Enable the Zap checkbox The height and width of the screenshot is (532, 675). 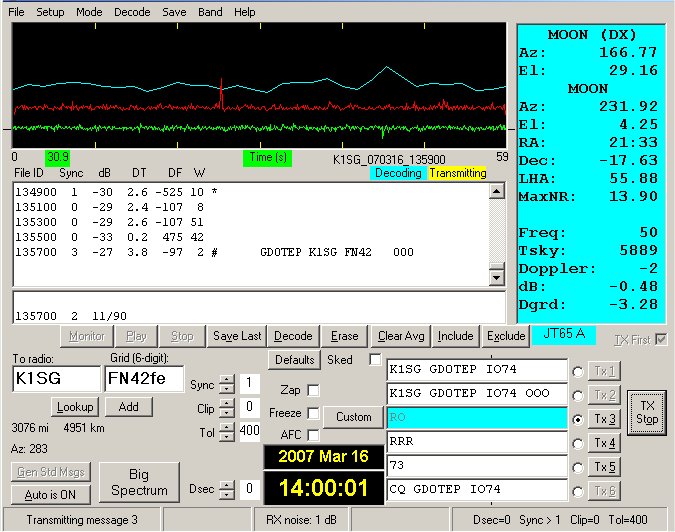point(313,390)
